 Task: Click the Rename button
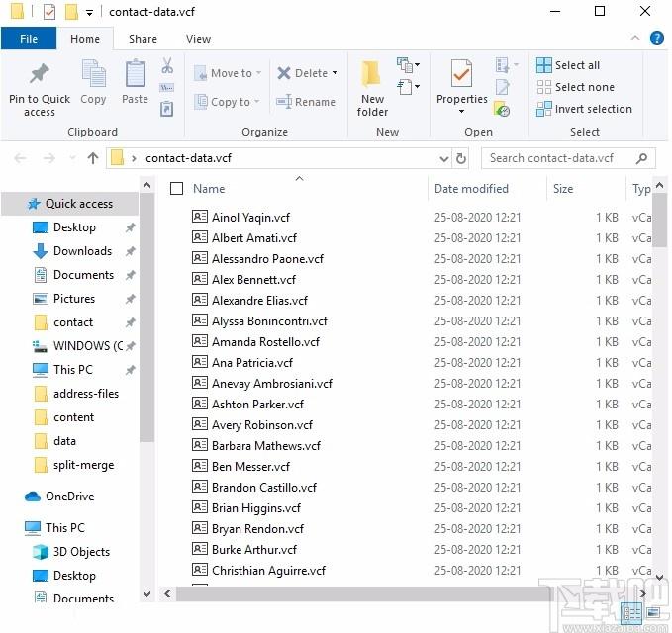(306, 102)
